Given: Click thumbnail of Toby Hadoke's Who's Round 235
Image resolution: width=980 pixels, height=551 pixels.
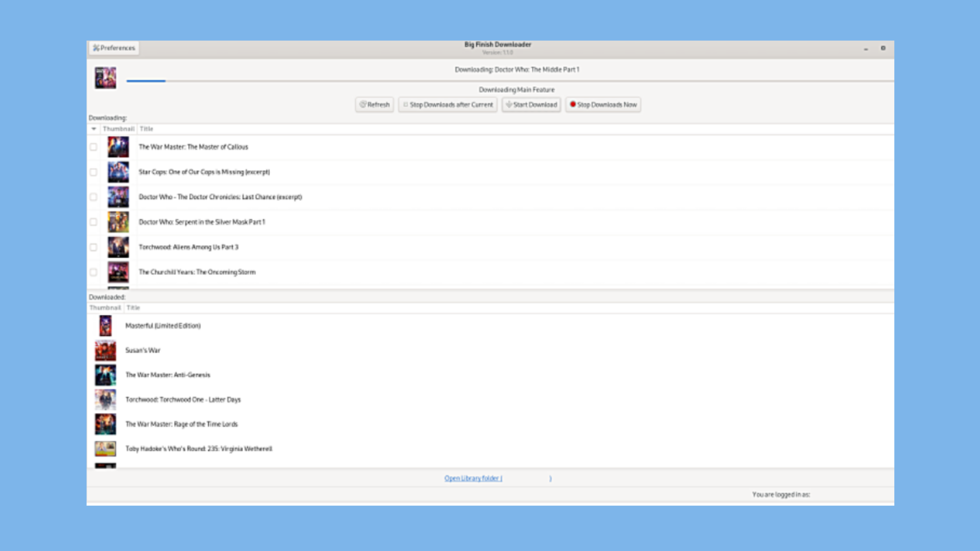Looking at the screenshot, I should [105, 448].
